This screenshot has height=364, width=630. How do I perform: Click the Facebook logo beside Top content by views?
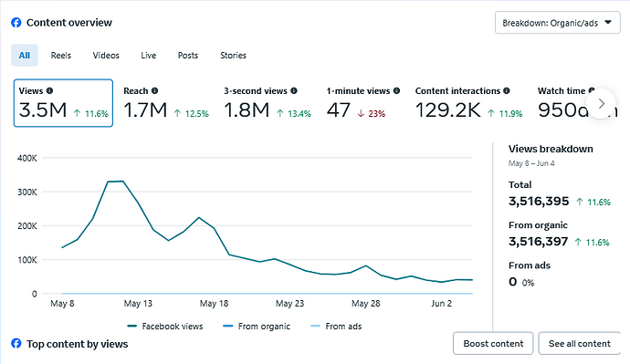coord(16,344)
